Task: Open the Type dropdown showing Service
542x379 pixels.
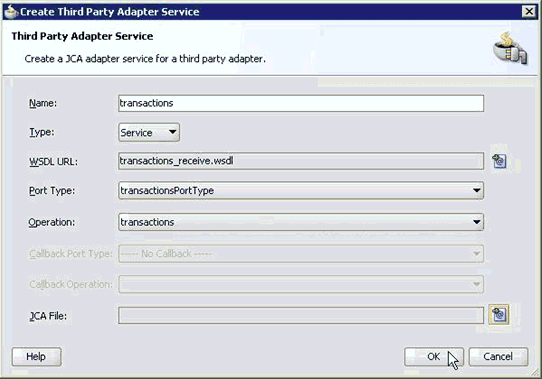Action: tap(149, 132)
